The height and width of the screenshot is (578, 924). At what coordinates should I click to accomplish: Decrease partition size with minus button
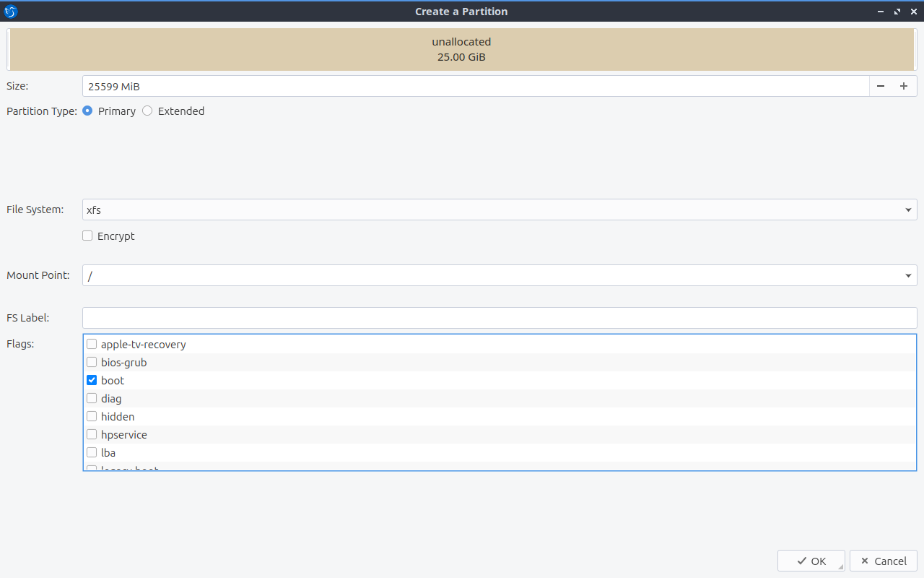[x=881, y=86]
